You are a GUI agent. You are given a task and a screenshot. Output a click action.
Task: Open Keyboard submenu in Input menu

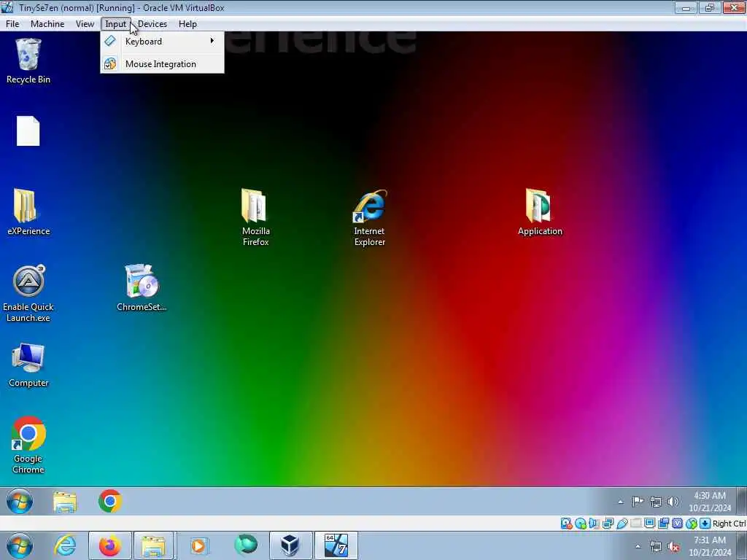click(162, 42)
